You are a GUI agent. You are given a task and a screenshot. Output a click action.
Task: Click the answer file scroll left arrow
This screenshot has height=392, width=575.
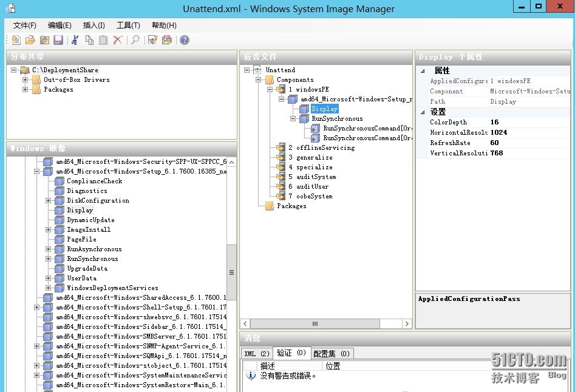click(245, 324)
